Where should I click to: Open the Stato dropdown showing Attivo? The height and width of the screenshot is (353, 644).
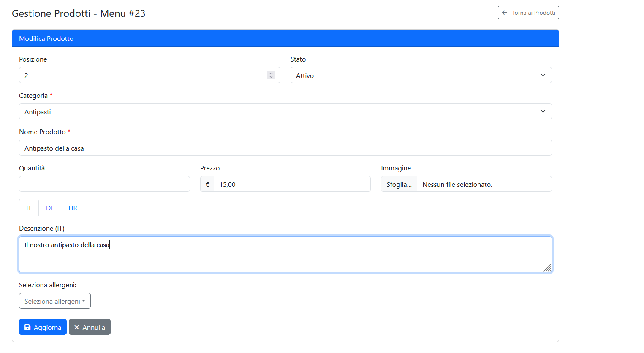point(421,75)
